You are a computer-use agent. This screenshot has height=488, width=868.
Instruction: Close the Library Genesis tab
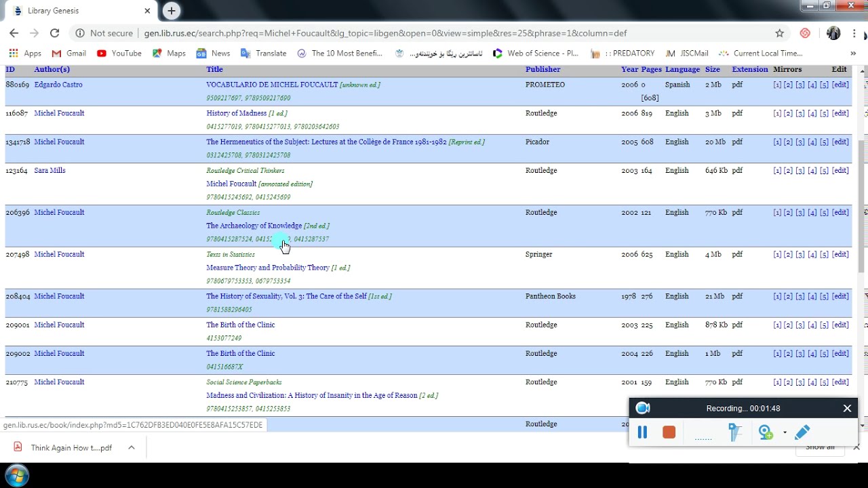pyautogui.click(x=147, y=11)
